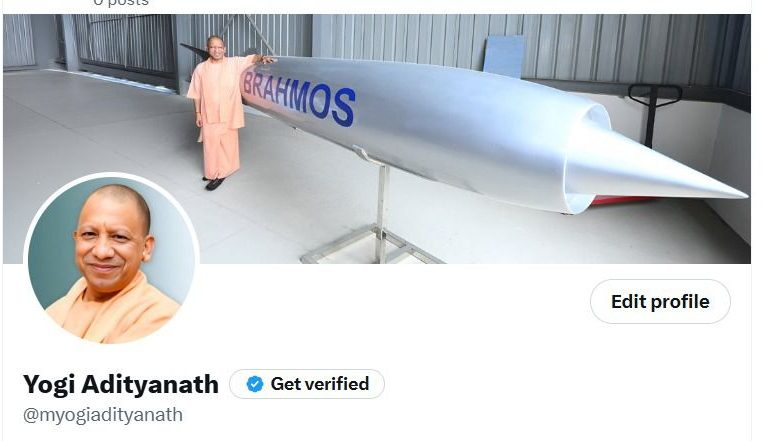Viewport: 780px width, 441px height.
Task: Click the Get verified button
Action: [x=307, y=384]
